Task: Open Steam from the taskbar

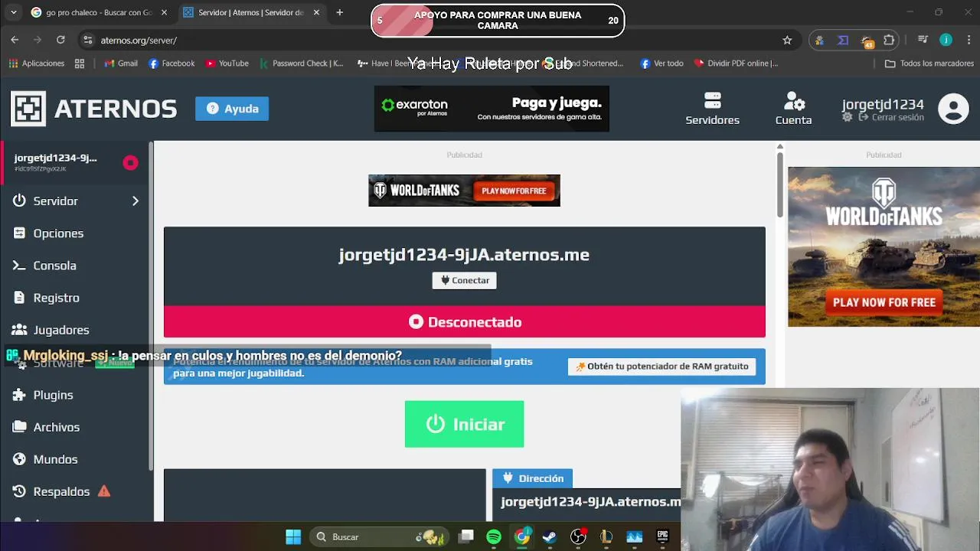Action: coord(550,537)
